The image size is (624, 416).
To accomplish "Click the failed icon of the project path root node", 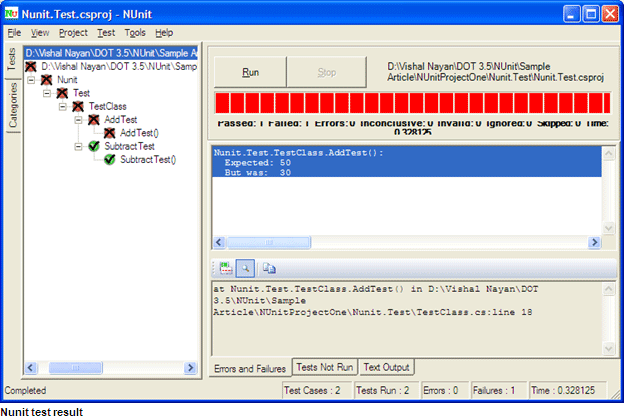I will pyautogui.click(x=31, y=66).
